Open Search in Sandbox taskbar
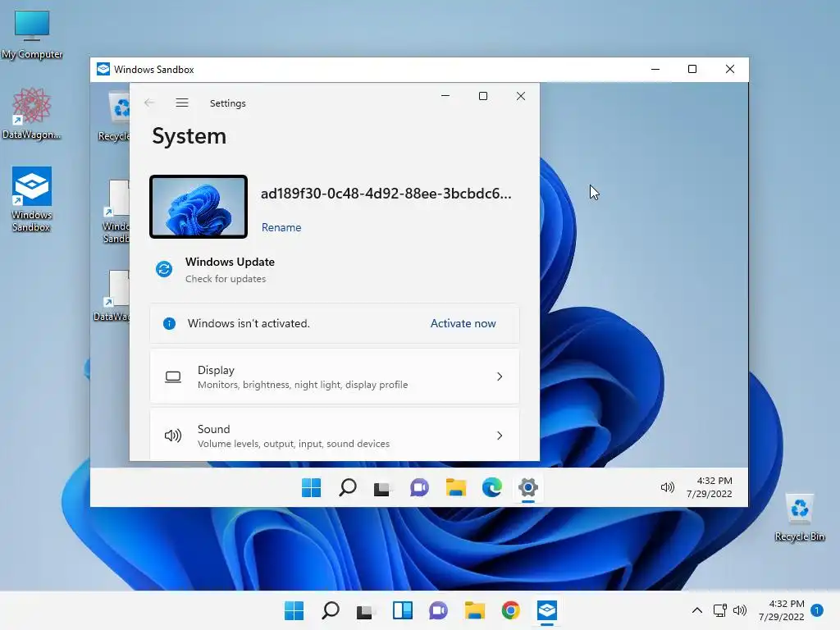The width and height of the screenshot is (840, 630). coord(348,487)
